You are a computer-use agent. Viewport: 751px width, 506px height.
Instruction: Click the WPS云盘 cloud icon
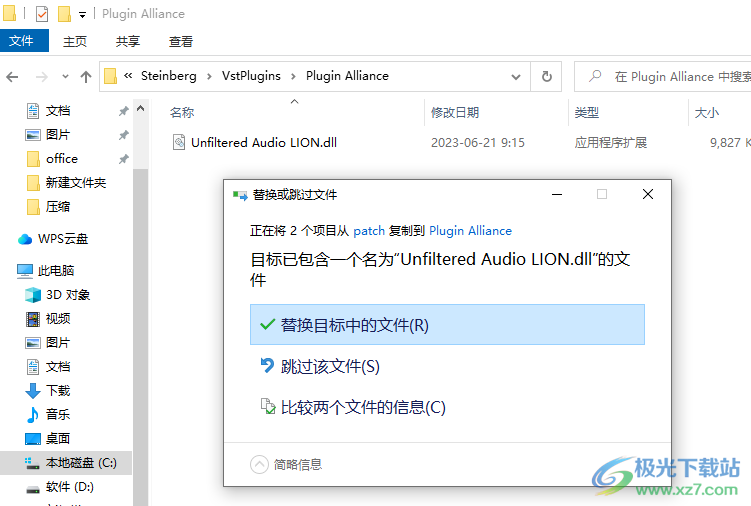[x=25, y=239]
